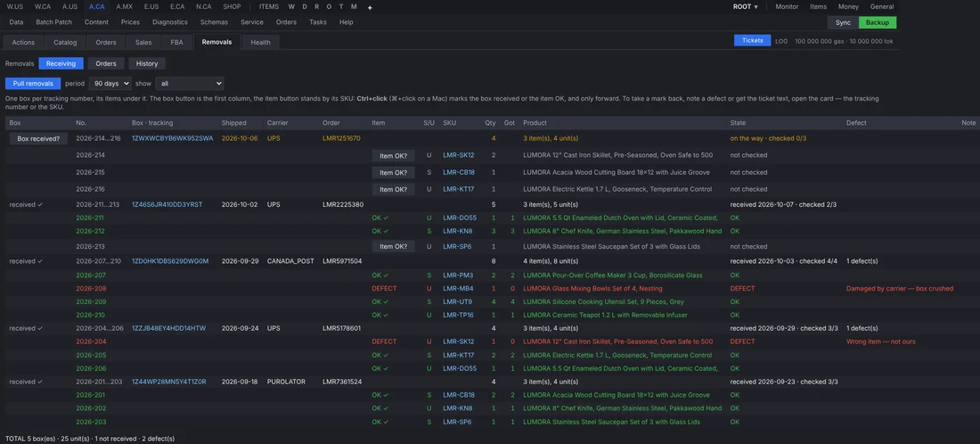This screenshot has height=444, width=980.
Task: Open SKU LMR-CB18 in row 2026-215
Action: coord(459,172)
